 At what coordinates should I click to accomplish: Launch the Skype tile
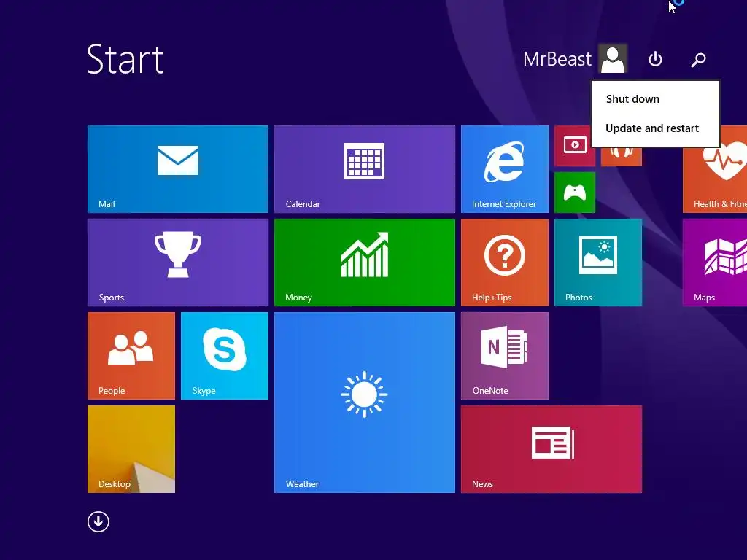tap(225, 356)
